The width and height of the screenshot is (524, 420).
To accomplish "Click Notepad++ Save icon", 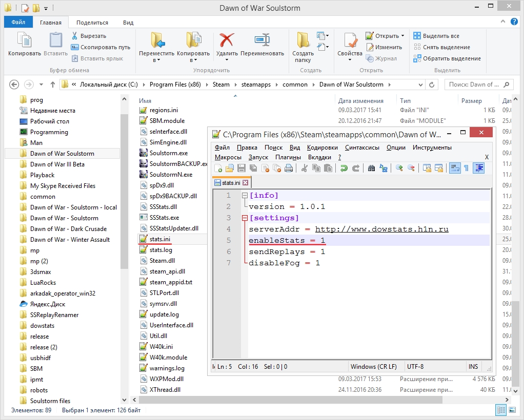I will pyautogui.click(x=241, y=169).
